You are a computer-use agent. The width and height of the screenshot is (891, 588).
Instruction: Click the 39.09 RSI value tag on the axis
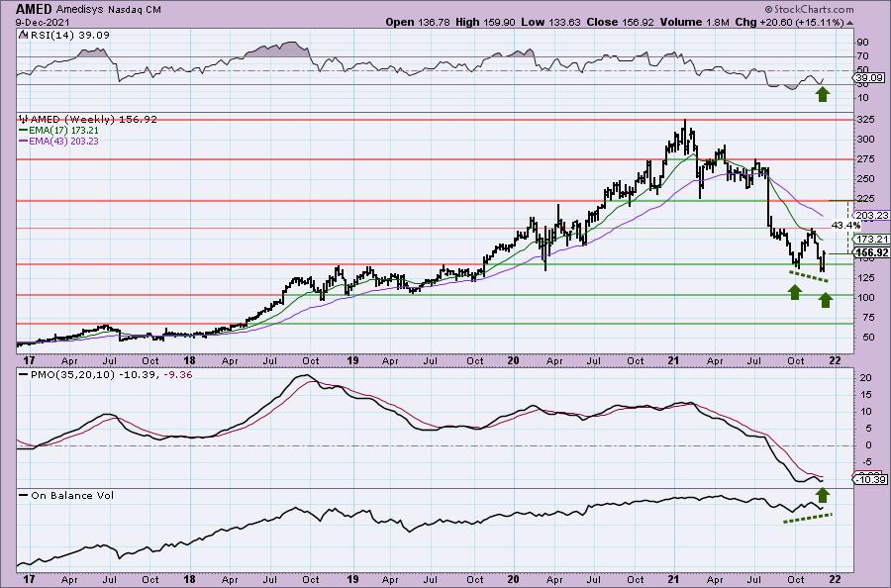pyautogui.click(x=869, y=78)
